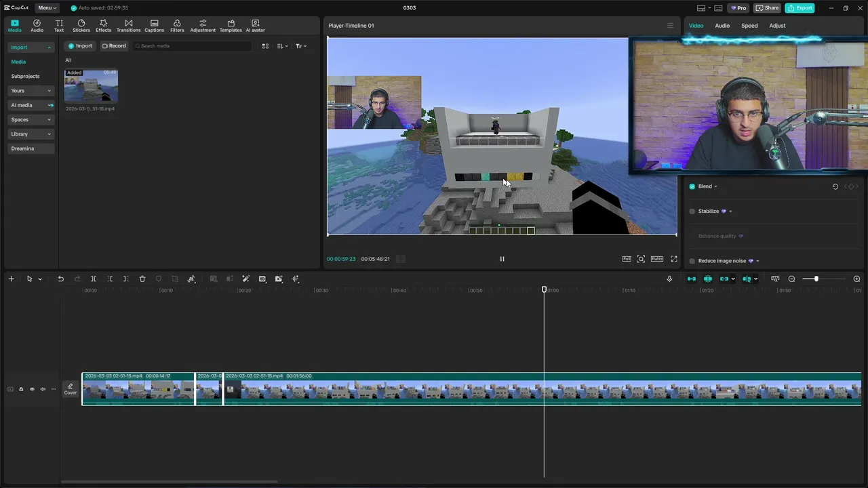Image resolution: width=868 pixels, height=488 pixels.
Task: Click the Share button
Action: (768, 8)
